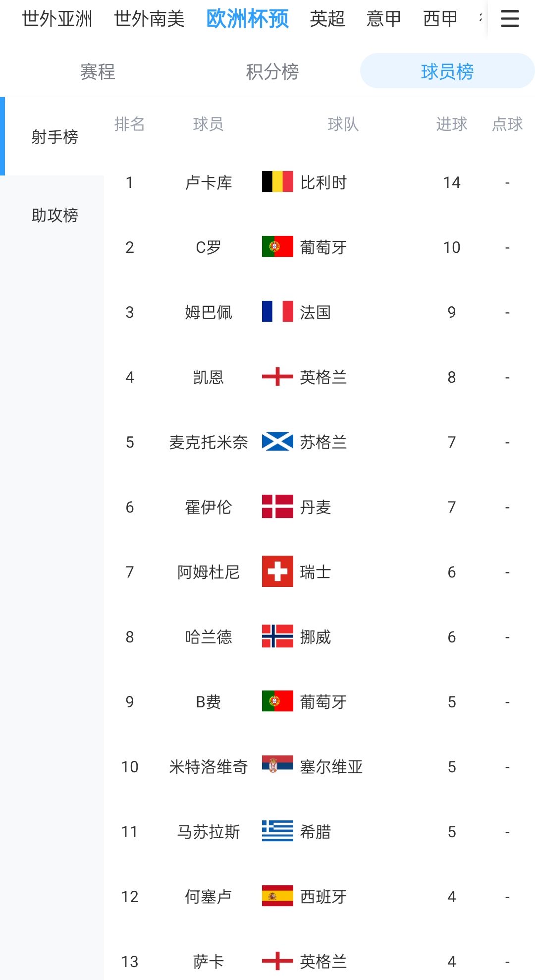This screenshot has width=535, height=980.
Task: Tap the Norway flag icon
Action: click(x=277, y=636)
